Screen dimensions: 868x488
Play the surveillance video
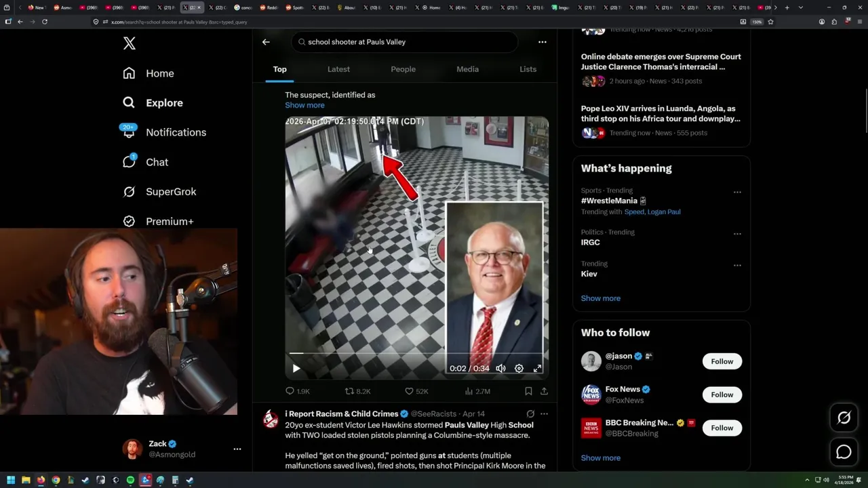(x=296, y=368)
